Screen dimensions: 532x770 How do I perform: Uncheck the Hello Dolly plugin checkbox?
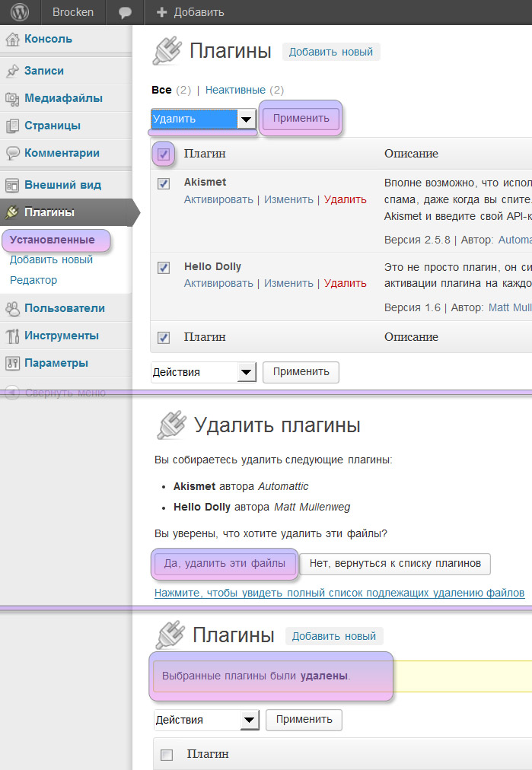click(x=164, y=268)
